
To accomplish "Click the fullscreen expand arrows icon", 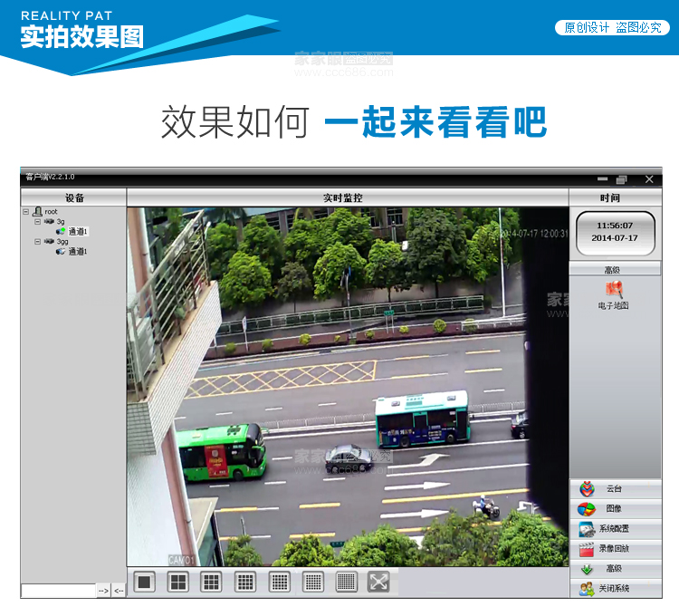I will (x=378, y=582).
